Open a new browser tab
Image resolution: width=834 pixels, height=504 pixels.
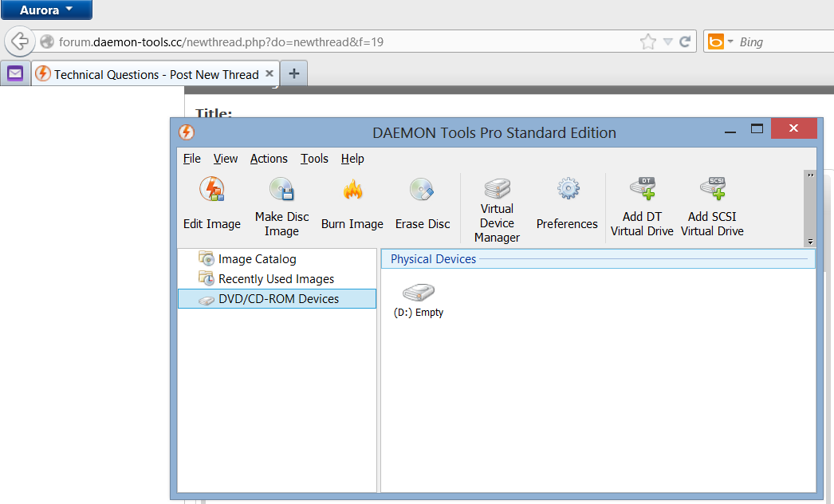pos(294,74)
